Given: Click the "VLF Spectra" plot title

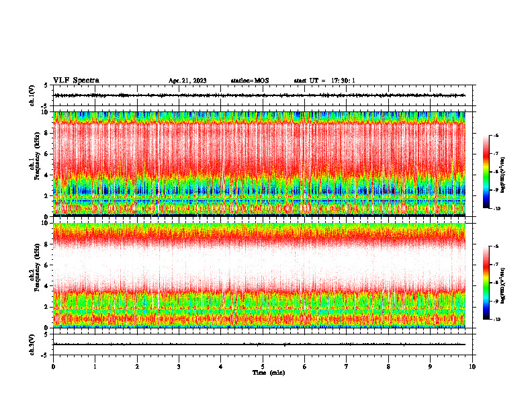Looking at the screenshot, I should tap(76, 81).
